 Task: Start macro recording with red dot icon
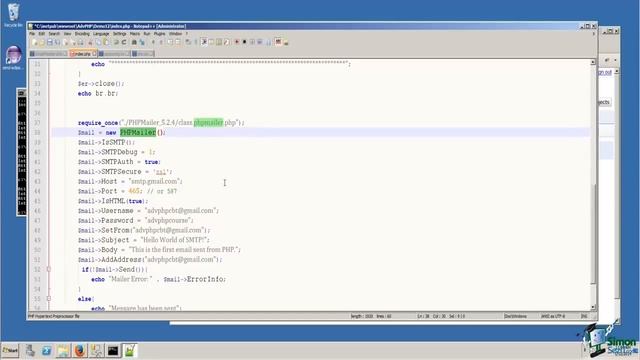point(237,42)
